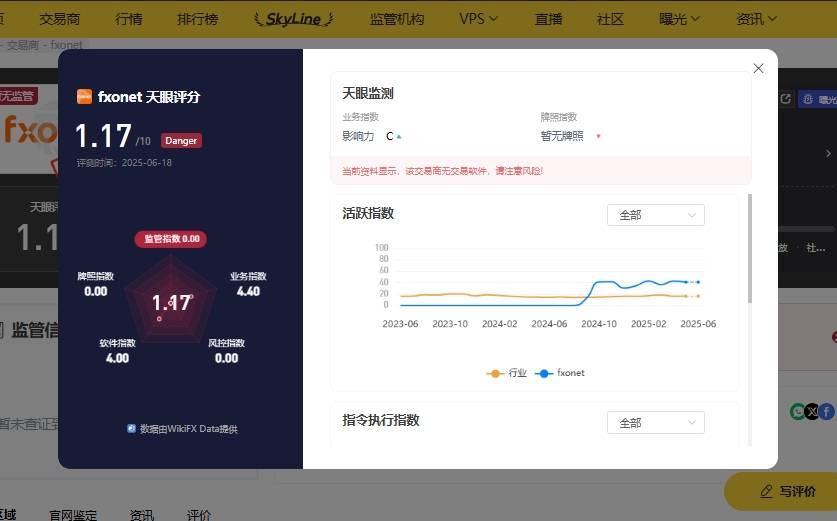Viewport: 837px width, 521px height.
Task: Toggle the 行业 legend series
Action: (506, 373)
